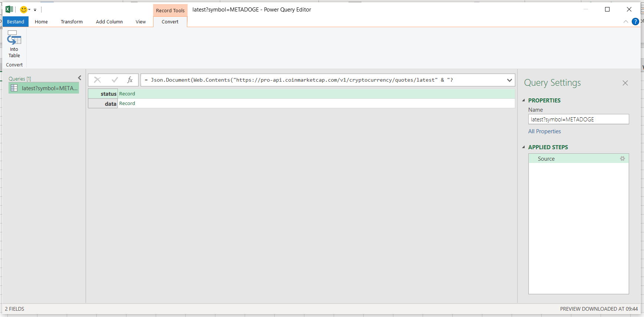Close the Power Query Editor window

coord(629,9)
